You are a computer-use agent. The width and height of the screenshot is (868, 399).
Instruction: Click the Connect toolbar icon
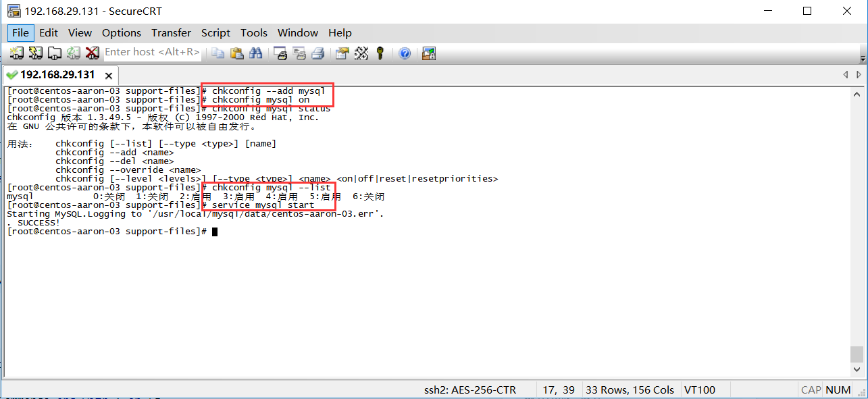(x=17, y=53)
